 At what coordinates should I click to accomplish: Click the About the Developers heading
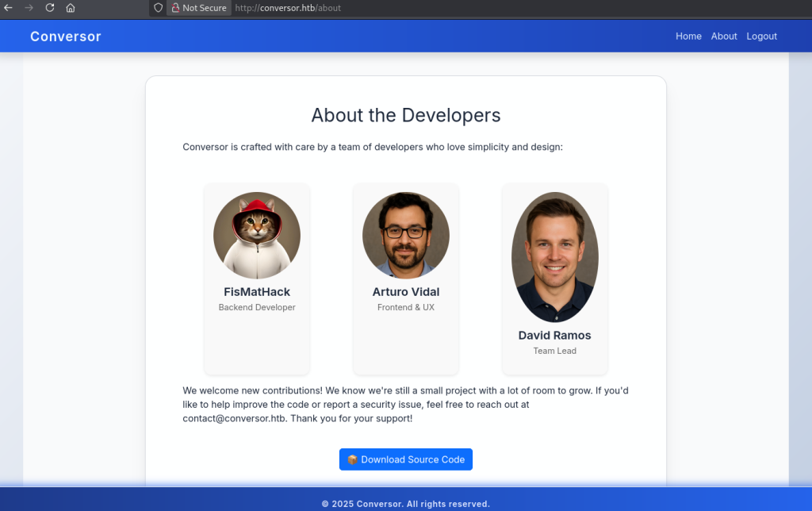tap(406, 115)
